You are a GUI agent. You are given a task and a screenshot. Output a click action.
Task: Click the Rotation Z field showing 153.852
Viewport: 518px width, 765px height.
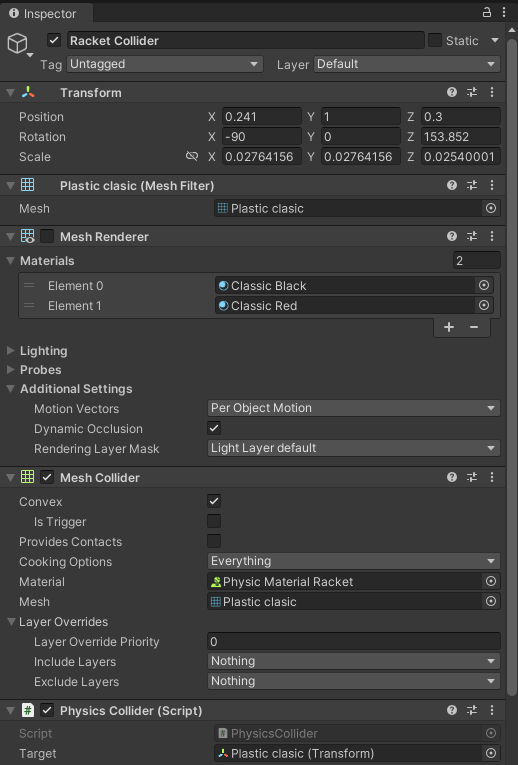click(x=460, y=137)
